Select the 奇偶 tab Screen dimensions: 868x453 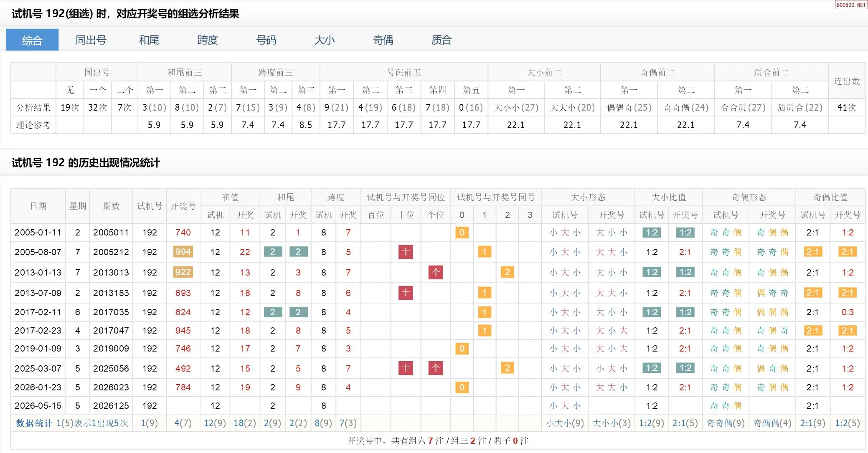click(x=383, y=40)
